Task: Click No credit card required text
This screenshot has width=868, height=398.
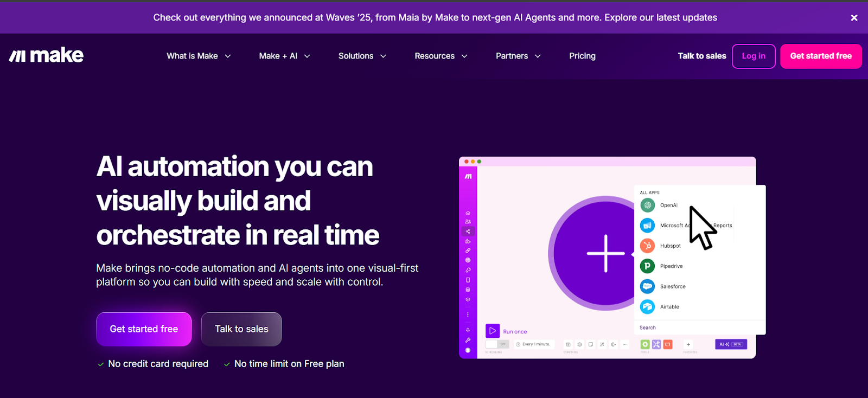Action: click(158, 364)
